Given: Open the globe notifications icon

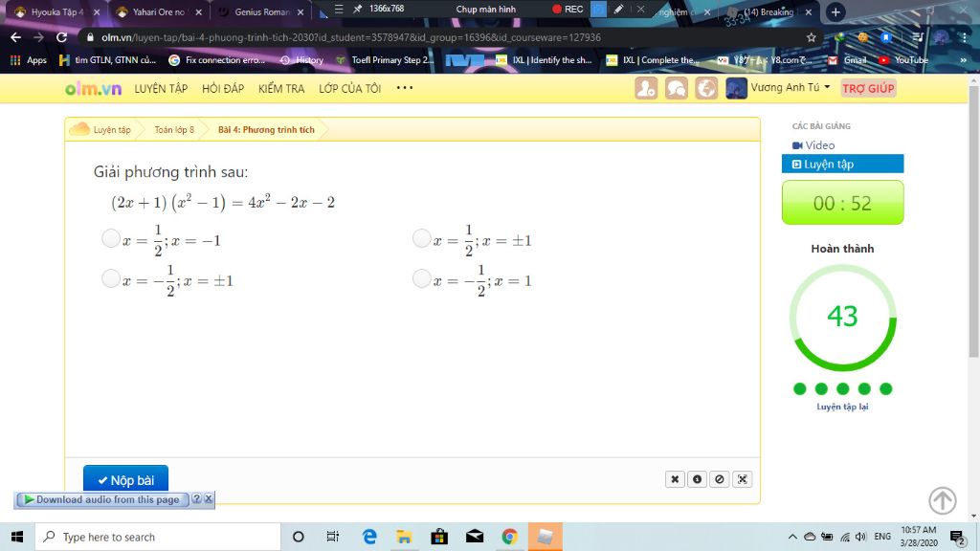Looking at the screenshot, I should (706, 88).
